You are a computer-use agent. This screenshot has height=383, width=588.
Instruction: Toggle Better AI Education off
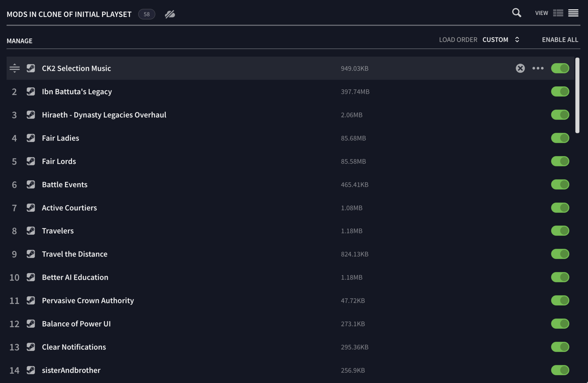pyautogui.click(x=560, y=277)
